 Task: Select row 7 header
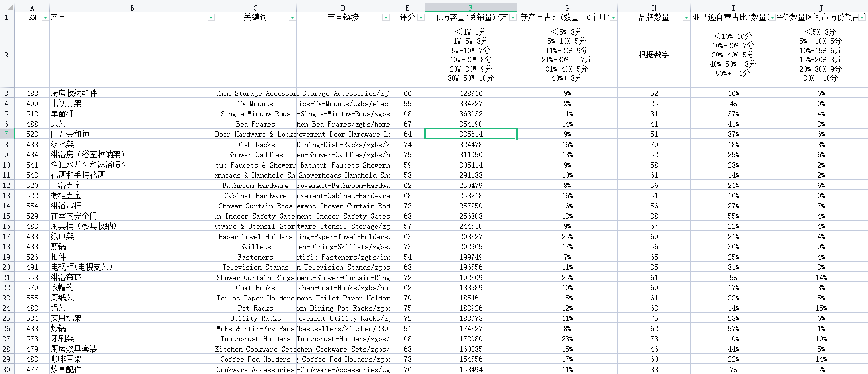click(7, 134)
